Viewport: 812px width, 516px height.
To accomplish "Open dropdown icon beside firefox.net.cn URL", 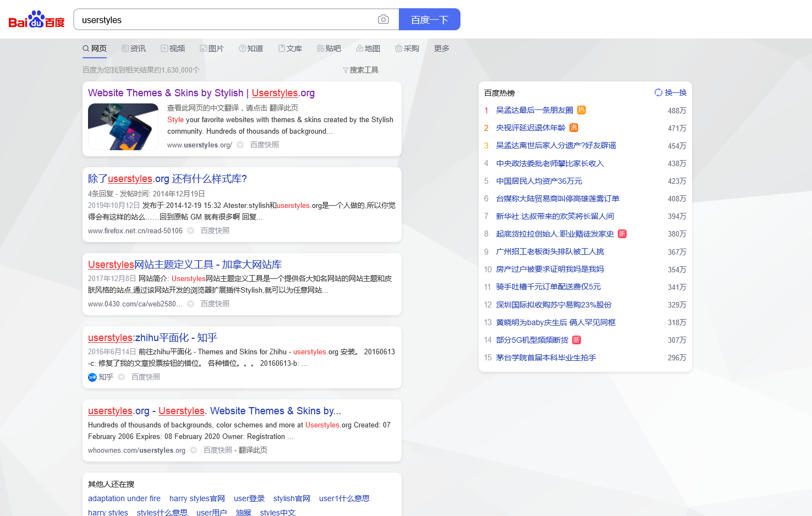I will (x=191, y=231).
